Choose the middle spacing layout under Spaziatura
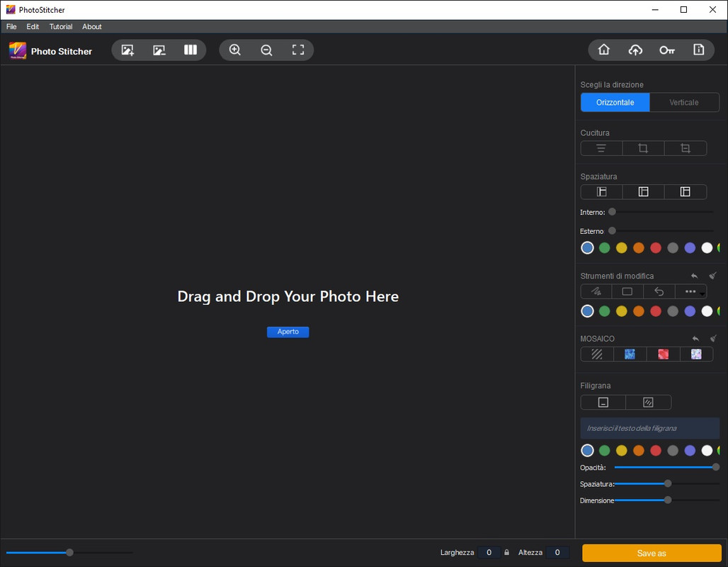Screen dimensions: 728x567 click(643, 192)
